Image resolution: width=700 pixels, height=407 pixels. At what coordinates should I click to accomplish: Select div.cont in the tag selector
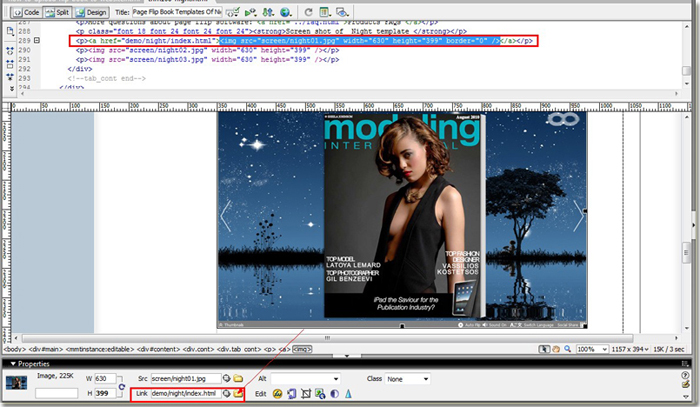199,349
